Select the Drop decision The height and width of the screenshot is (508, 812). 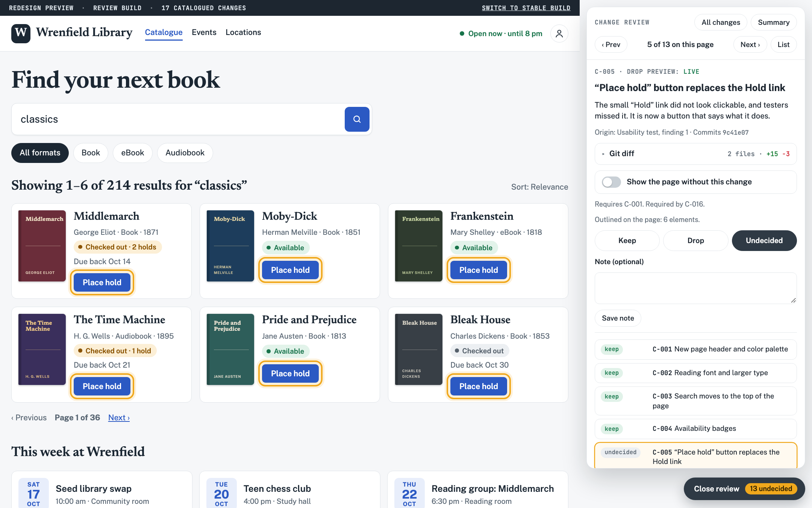point(695,240)
